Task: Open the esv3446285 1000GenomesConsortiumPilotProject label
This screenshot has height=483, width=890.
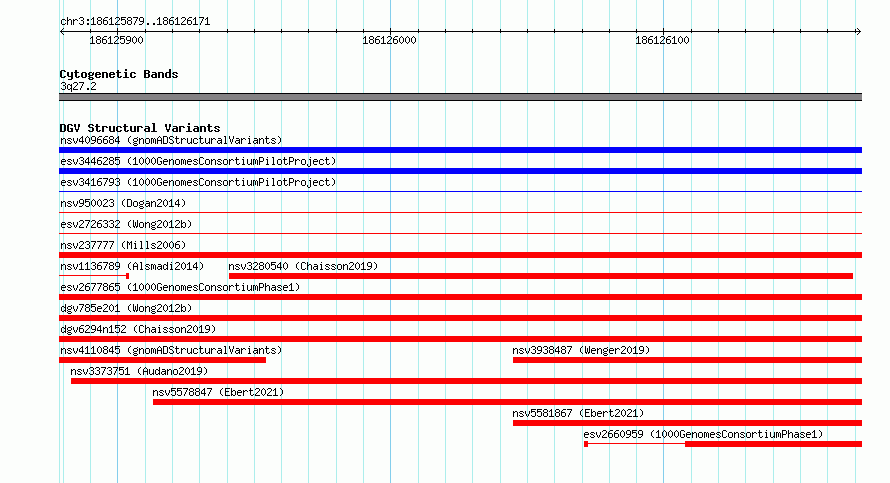Action: (x=198, y=161)
